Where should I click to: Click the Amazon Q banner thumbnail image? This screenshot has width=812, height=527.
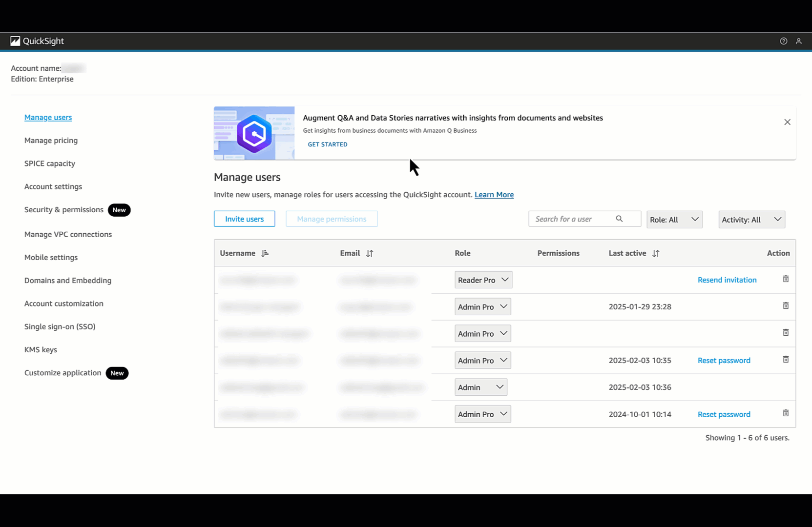(x=254, y=133)
